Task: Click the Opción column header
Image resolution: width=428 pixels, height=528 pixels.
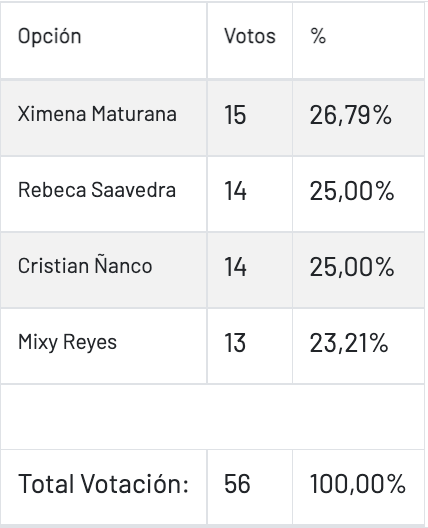Action: (103, 40)
